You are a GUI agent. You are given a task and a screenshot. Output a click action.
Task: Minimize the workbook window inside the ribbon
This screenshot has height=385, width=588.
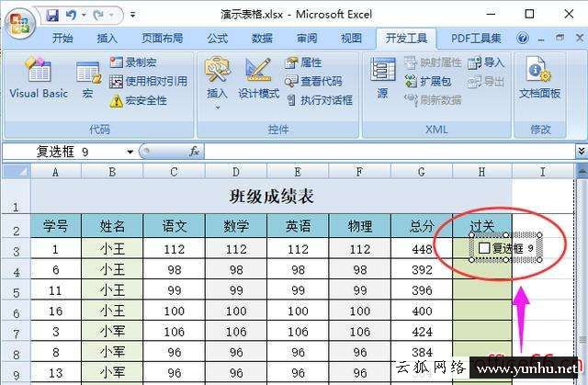pos(541,39)
